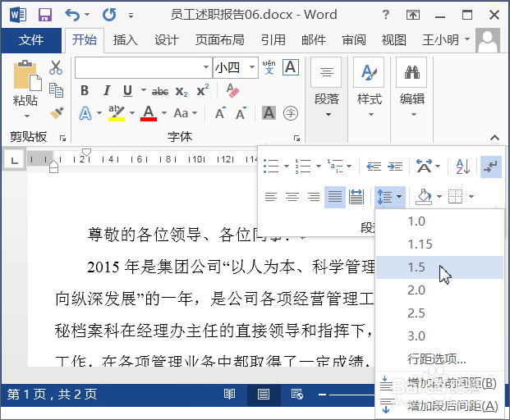The width and height of the screenshot is (510, 420).
Task: Copy selection using the copy icon
Action: tap(56, 90)
